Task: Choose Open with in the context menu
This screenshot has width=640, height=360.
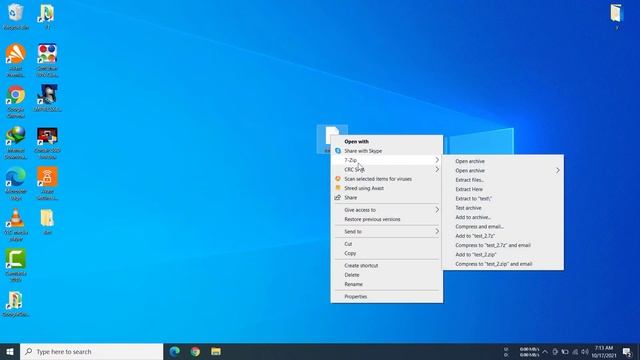Action: [387, 141]
